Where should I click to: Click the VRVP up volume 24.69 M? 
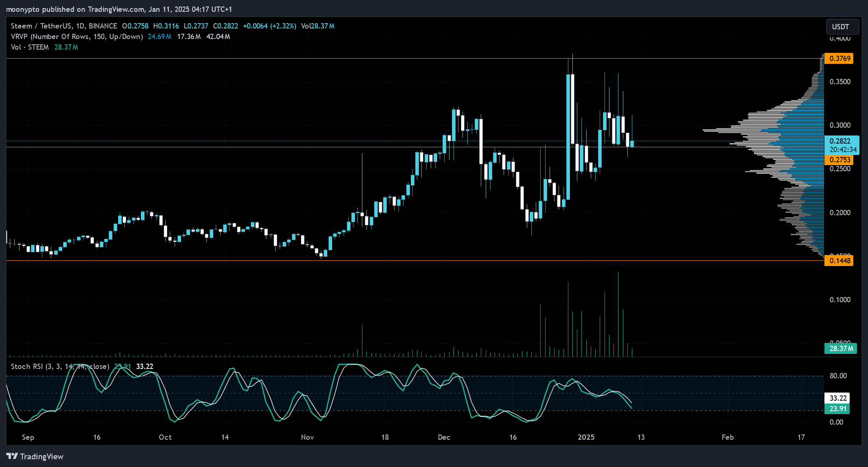point(159,37)
